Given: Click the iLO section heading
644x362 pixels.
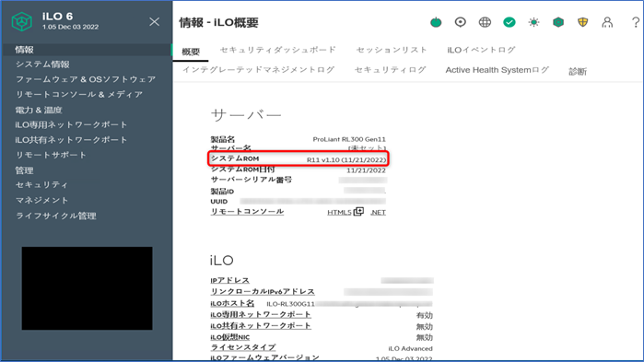Looking at the screenshot, I should click(221, 260).
